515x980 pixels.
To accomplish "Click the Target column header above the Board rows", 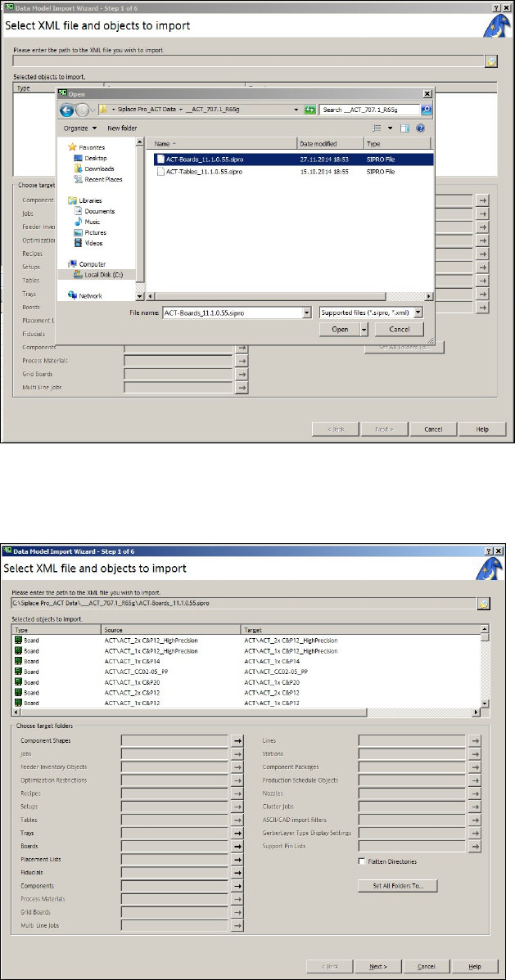I will 360,631.
